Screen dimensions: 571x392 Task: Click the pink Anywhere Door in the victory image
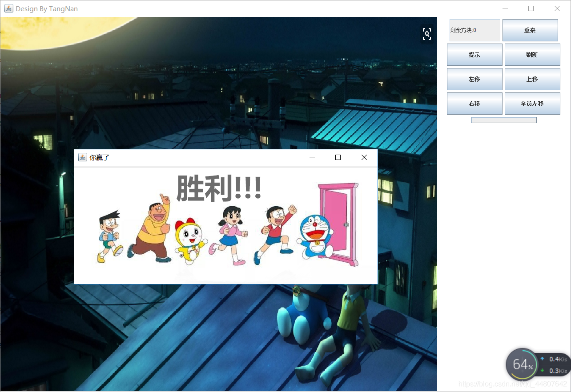click(x=338, y=224)
